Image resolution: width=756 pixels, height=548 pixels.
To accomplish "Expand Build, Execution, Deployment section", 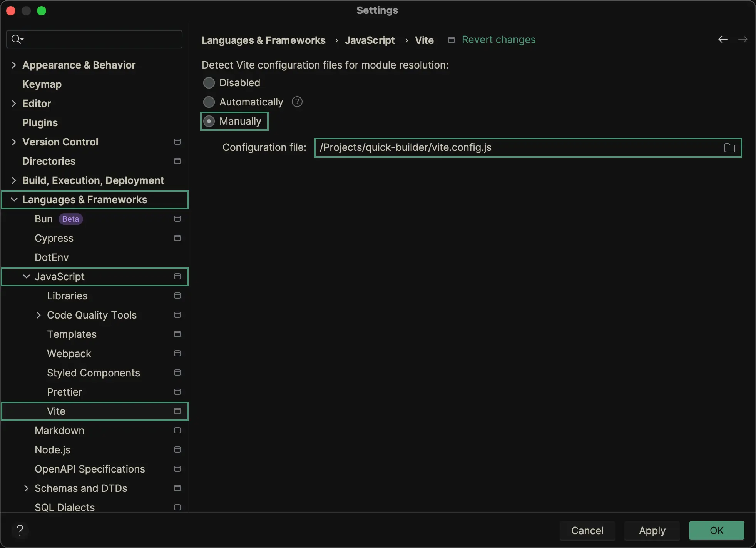I will coord(14,180).
